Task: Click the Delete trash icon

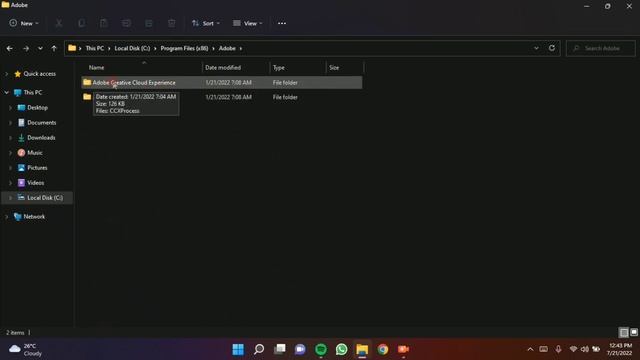Action: point(171,23)
